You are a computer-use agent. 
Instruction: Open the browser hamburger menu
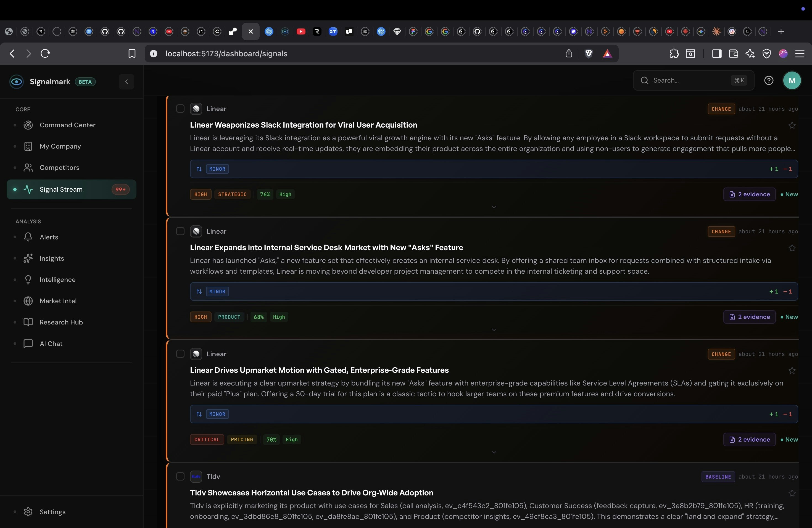pos(800,54)
